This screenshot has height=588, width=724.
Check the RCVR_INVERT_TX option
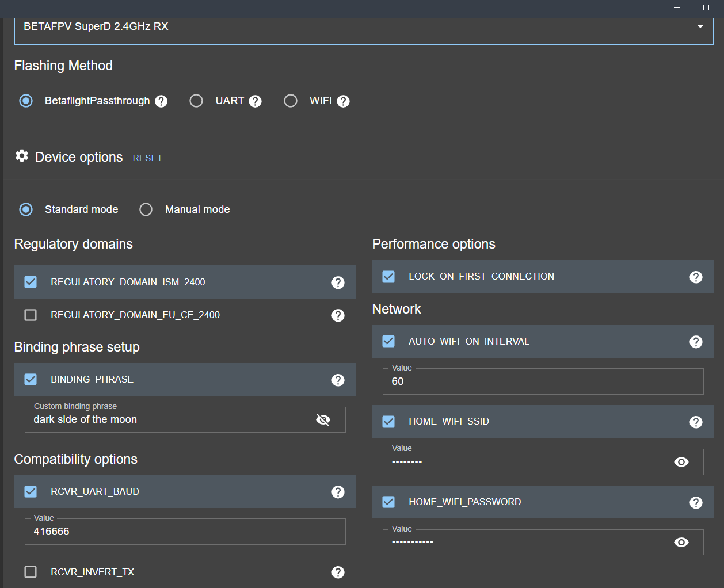31,572
